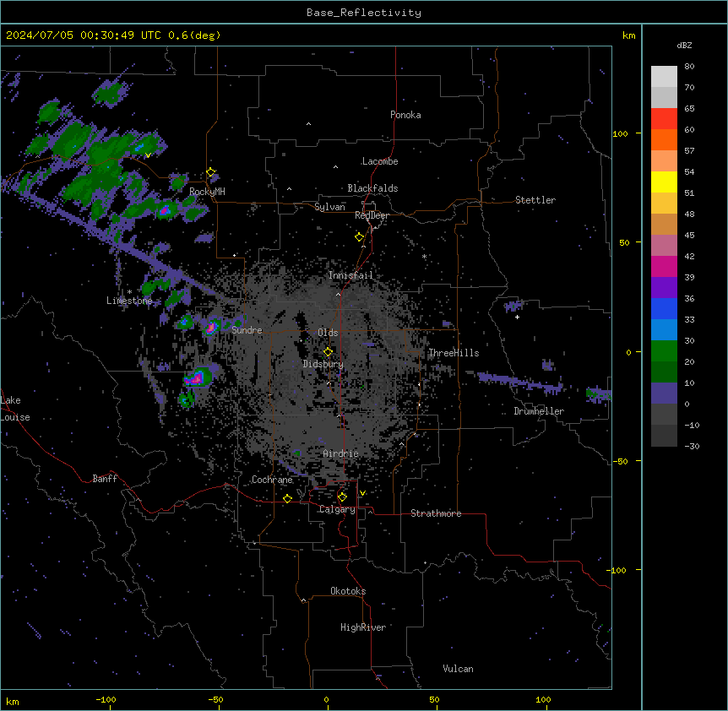Click the Base_Reflectivity title
Screen dimensions: 728x711
tap(364, 13)
